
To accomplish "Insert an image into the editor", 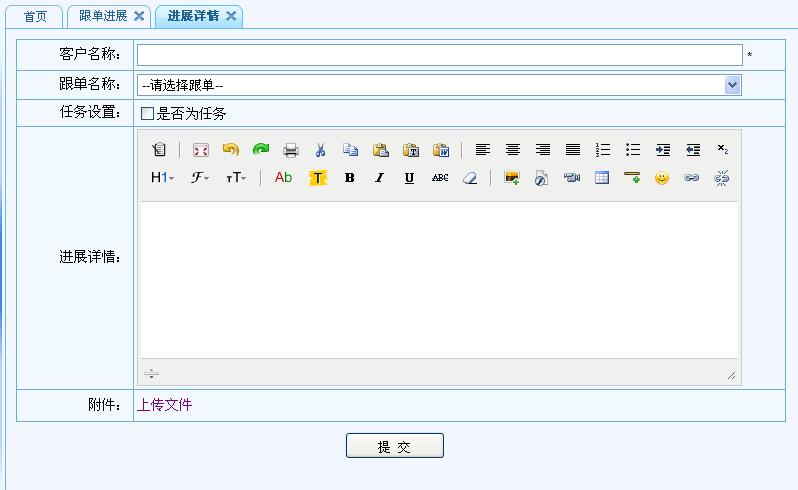I will (511, 178).
